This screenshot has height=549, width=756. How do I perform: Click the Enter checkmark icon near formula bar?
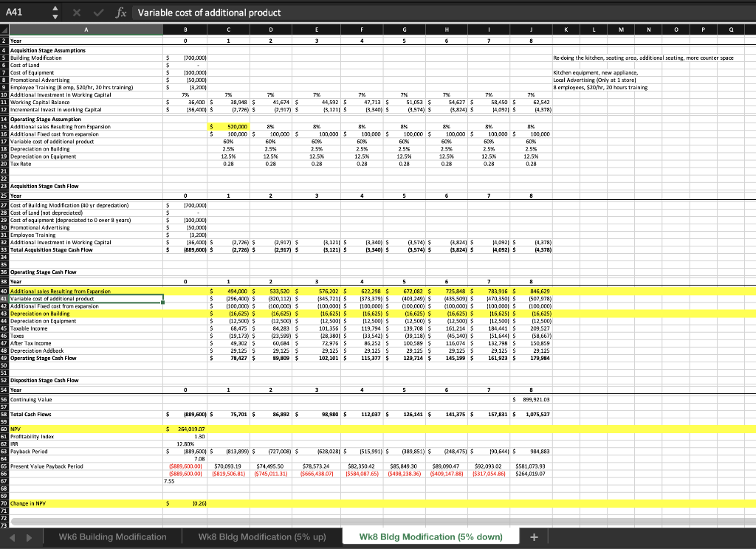point(98,12)
